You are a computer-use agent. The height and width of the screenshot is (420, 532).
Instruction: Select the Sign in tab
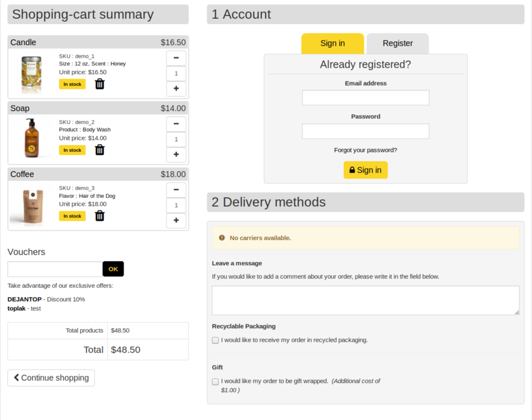(x=332, y=43)
